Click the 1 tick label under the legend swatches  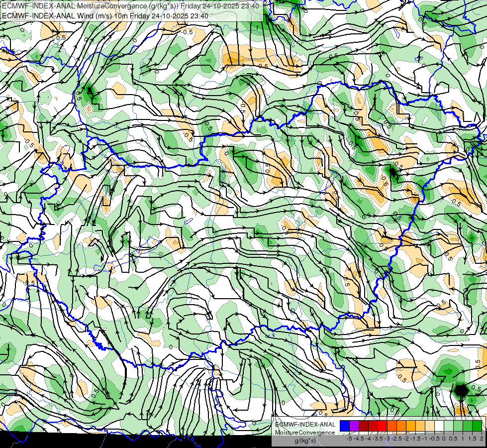click(463, 439)
